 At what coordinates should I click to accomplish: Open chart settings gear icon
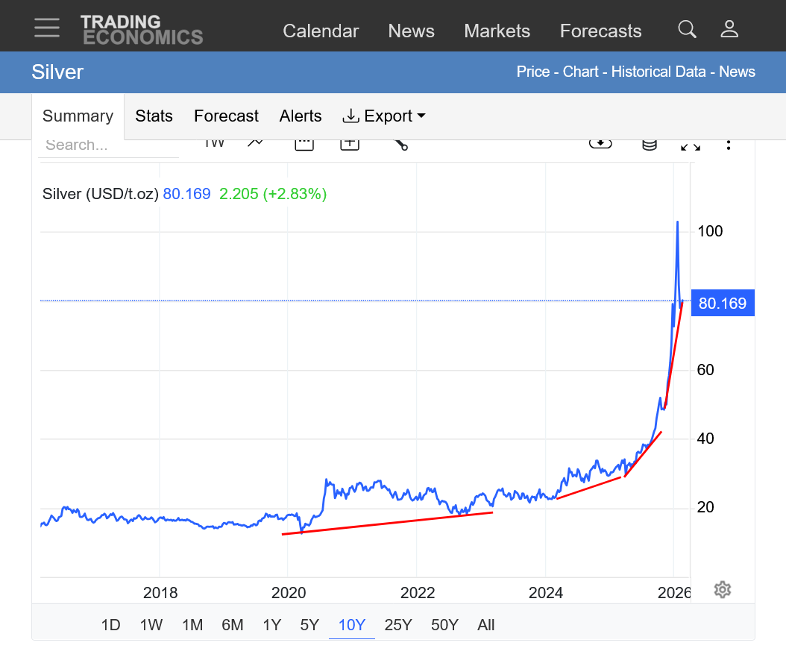[722, 590]
